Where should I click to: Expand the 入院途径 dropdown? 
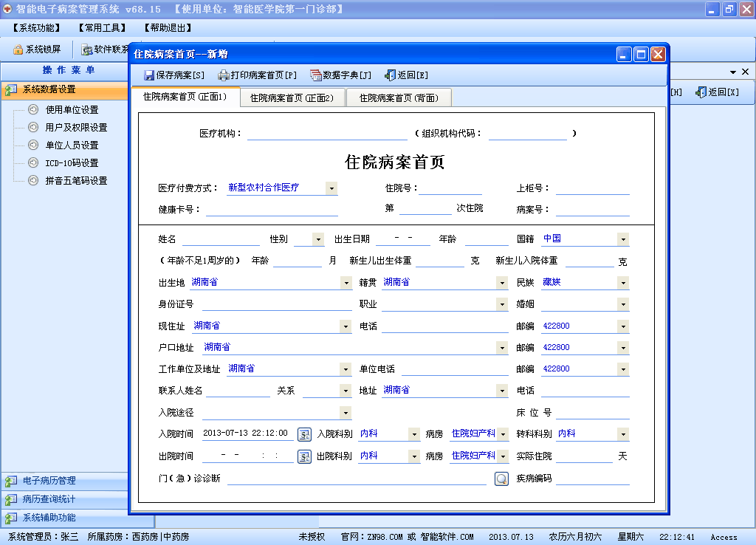[x=346, y=413]
